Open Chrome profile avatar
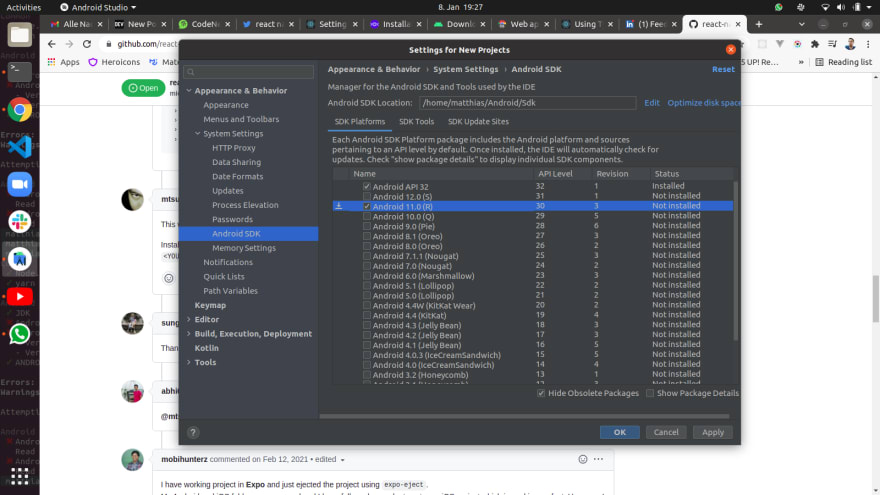The image size is (880, 495). pos(850,44)
